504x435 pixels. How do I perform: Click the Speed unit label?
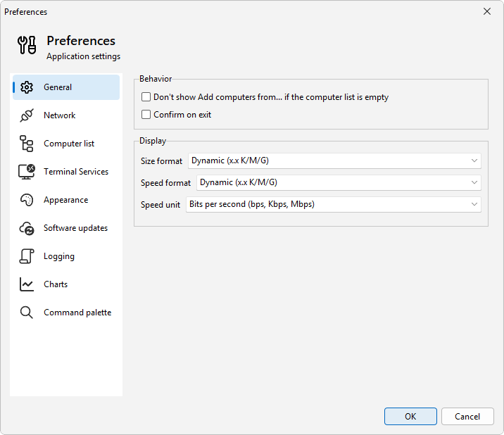coord(160,205)
